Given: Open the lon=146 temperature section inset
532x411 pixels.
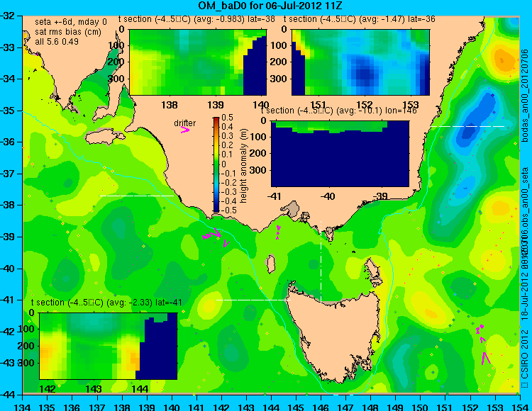Looking at the screenshot, I should coord(340,154).
